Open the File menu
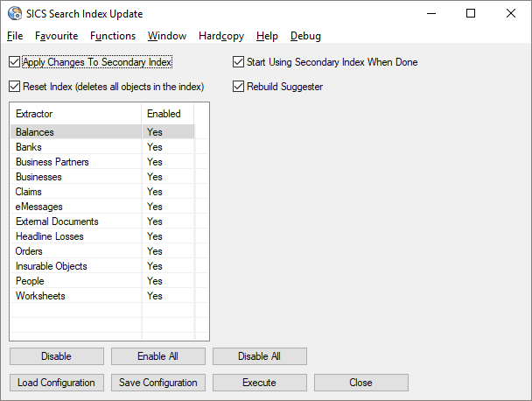532x401 pixels. click(x=15, y=36)
